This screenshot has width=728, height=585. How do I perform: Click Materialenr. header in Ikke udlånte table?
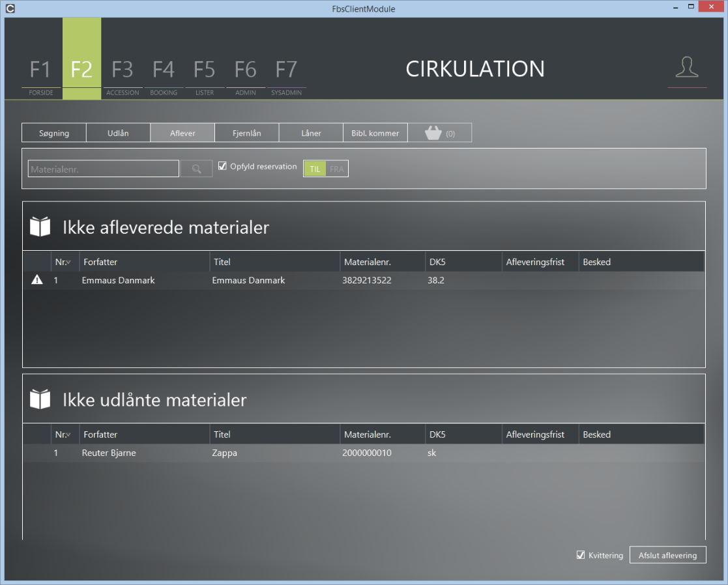383,435
